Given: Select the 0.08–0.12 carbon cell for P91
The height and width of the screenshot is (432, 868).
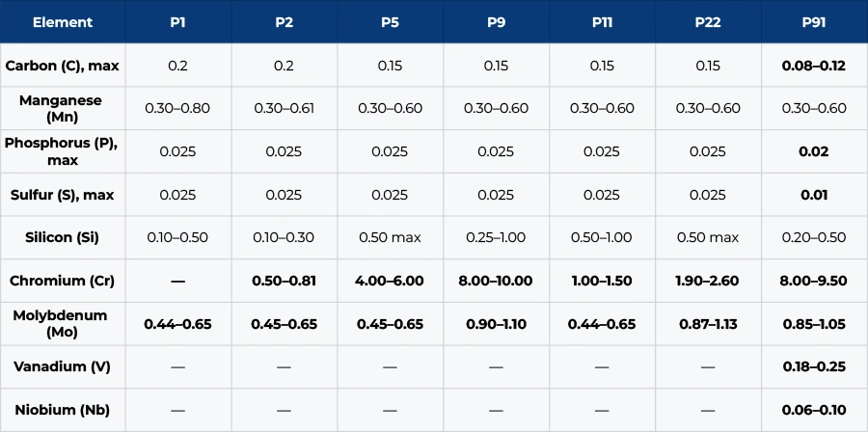Looking at the screenshot, I should click(x=814, y=65).
